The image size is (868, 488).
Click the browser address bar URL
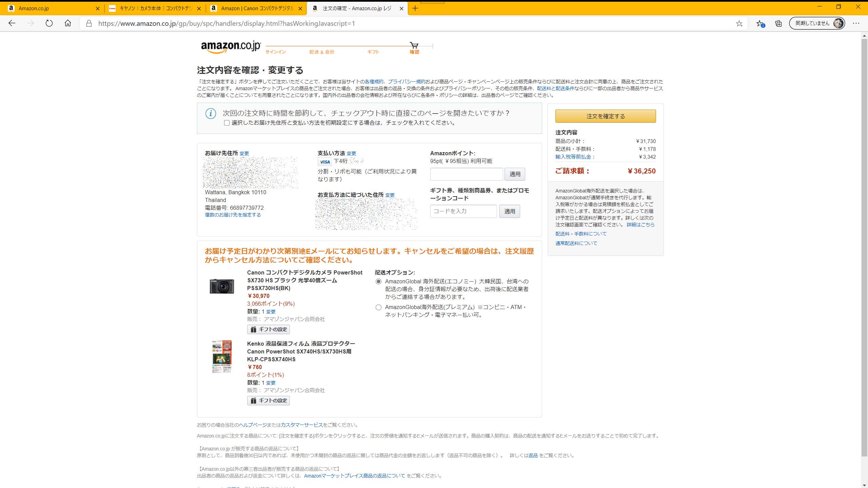[x=226, y=23]
